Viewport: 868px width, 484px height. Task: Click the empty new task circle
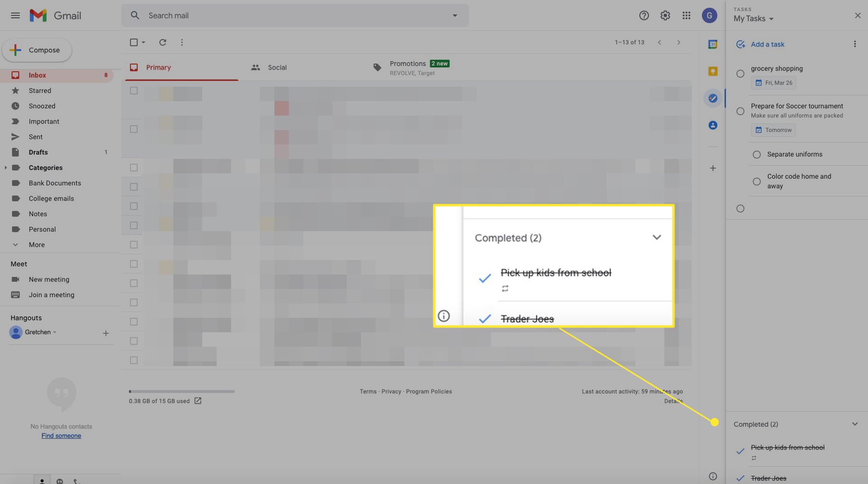pyautogui.click(x=740, y=209)
